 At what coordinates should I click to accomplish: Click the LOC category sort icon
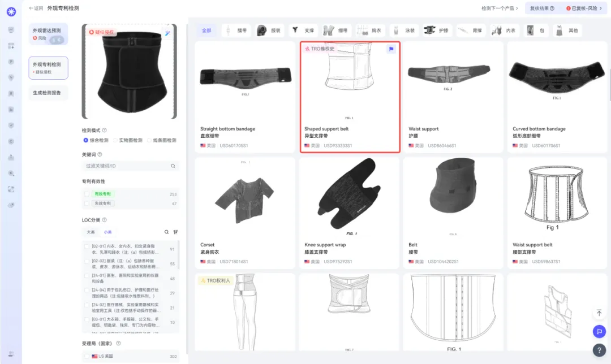pyautogui.click(x=176, y=232)
